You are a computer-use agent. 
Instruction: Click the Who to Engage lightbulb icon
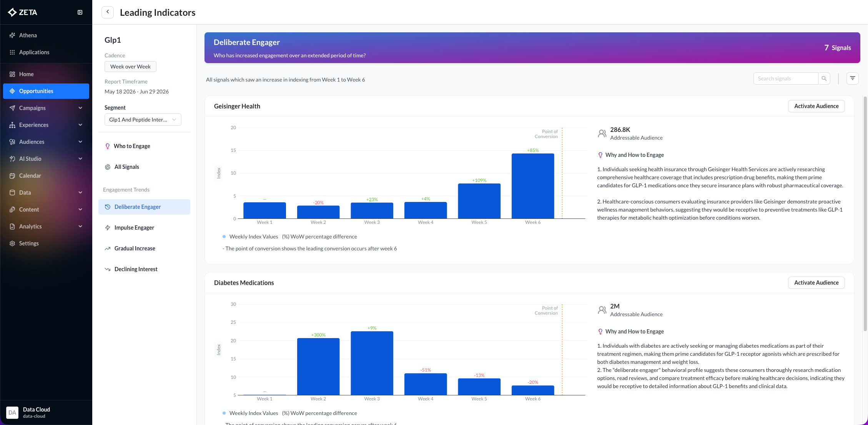pos(108,146)
